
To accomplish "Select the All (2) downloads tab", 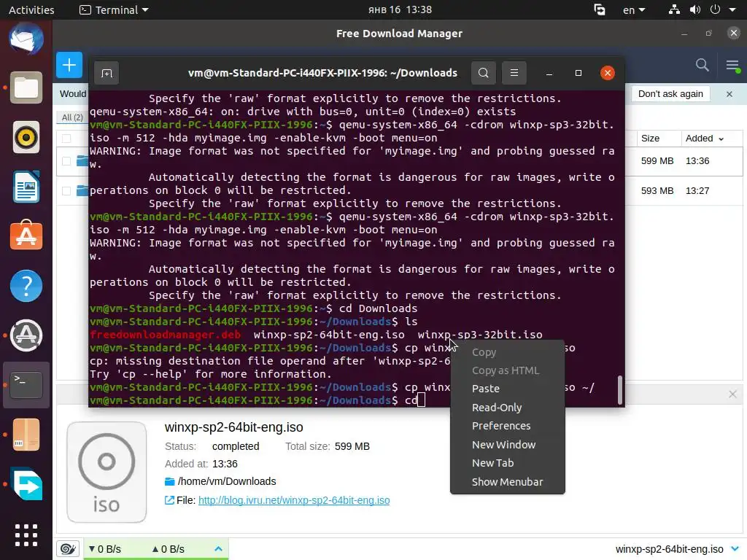I will point(72,117).
